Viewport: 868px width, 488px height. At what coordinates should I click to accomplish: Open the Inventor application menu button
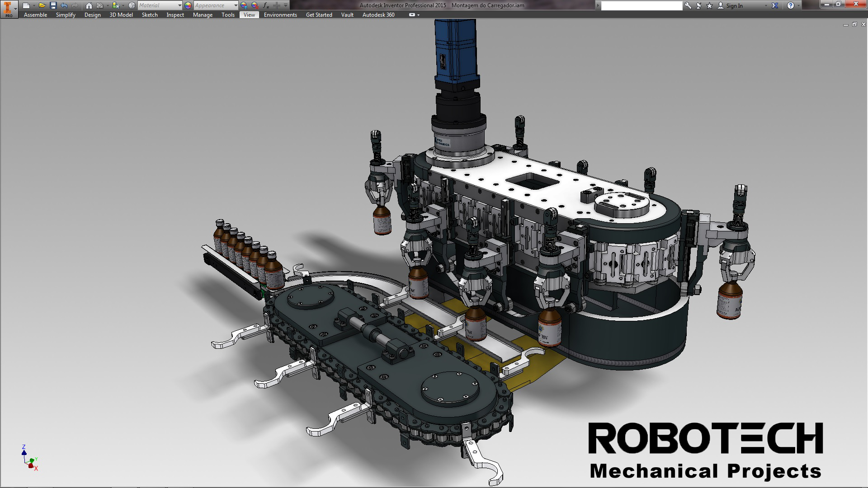[x=9, y=9]
